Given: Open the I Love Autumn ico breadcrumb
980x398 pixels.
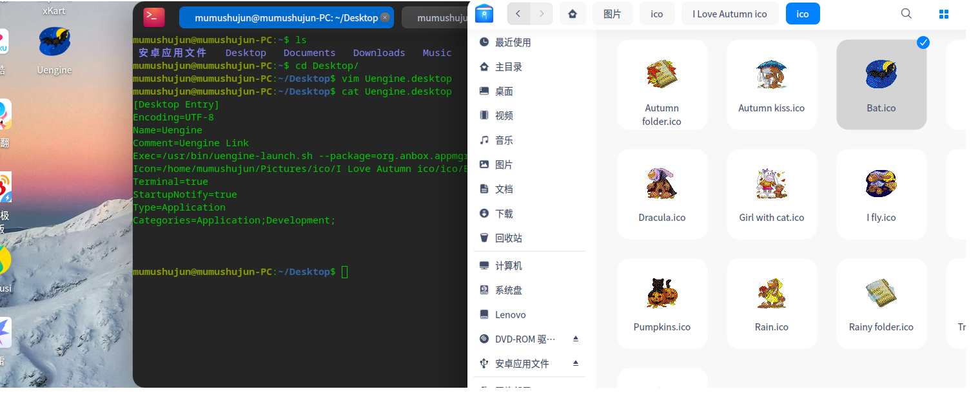Looking at the screenshot, I should (730, 14).
